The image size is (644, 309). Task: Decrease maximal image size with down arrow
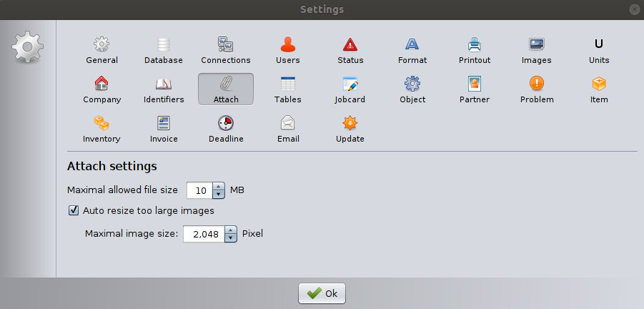(230, 238)
